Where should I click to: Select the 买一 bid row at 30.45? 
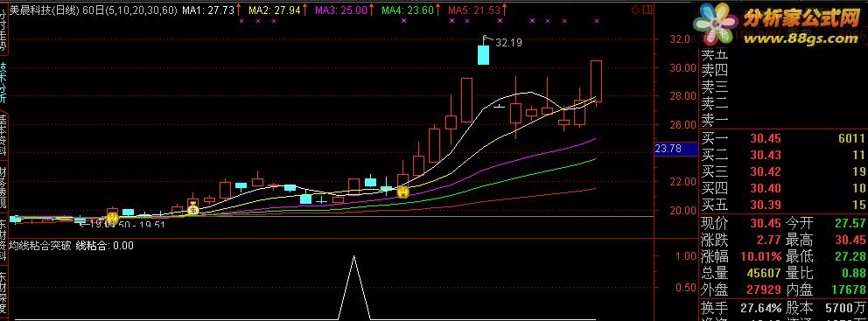tap(783, 138)
